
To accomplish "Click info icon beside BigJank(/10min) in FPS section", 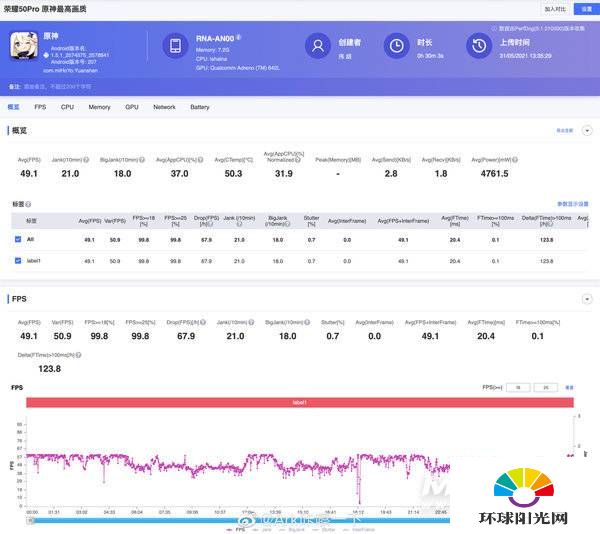I will [307, 322].
